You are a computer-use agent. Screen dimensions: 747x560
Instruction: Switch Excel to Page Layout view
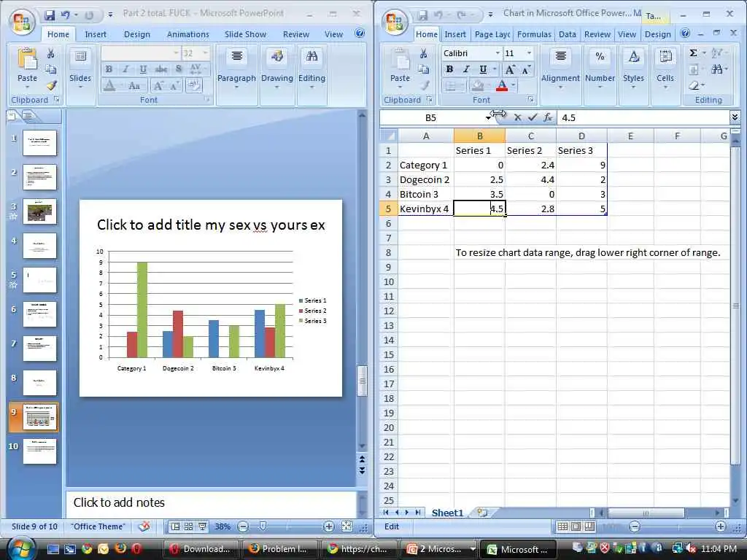576,526
